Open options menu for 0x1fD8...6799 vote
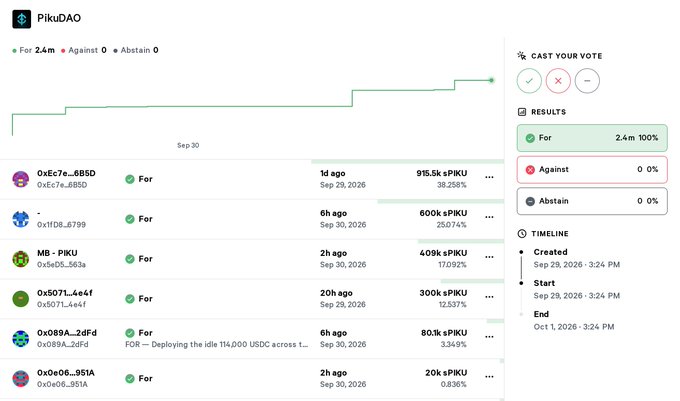 pyautogui.click(x=489, y=217)
